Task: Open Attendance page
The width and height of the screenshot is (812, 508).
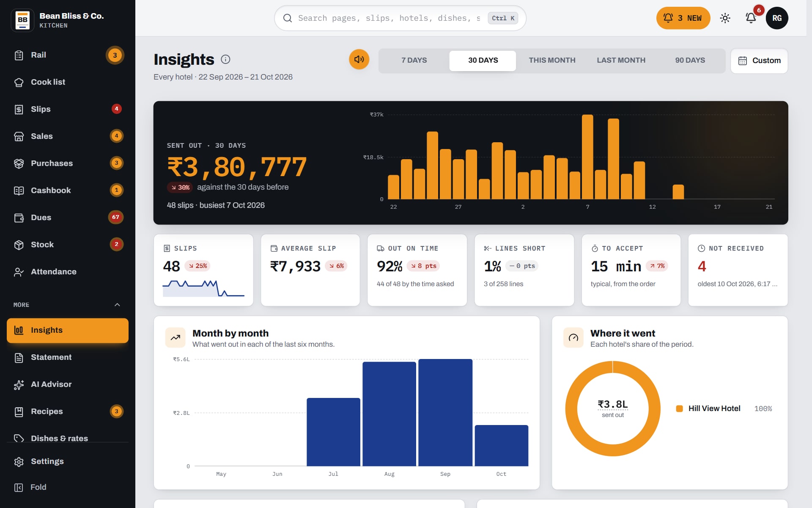Action: pos(68,272)
